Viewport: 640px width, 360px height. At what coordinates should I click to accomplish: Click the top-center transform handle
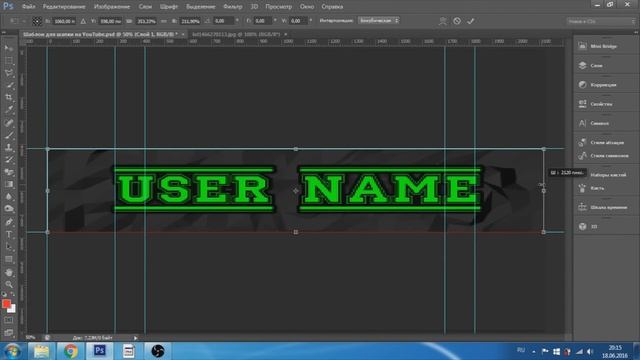(x=296, y=149)
